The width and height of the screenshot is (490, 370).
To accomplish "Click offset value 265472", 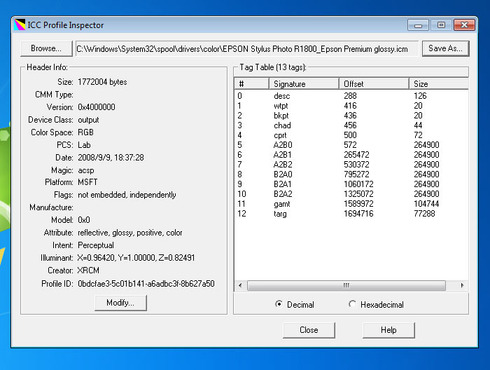I will tap(356, 155).
